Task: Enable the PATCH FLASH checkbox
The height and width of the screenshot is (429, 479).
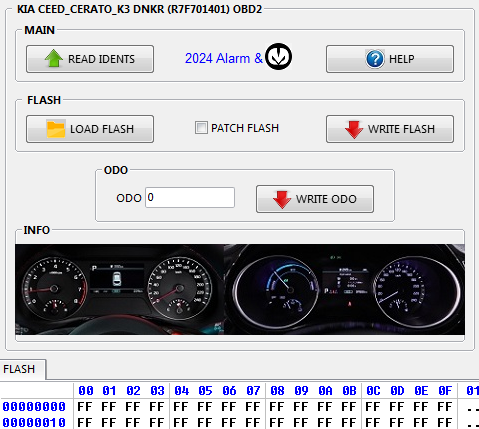Action: coord(201,128)
